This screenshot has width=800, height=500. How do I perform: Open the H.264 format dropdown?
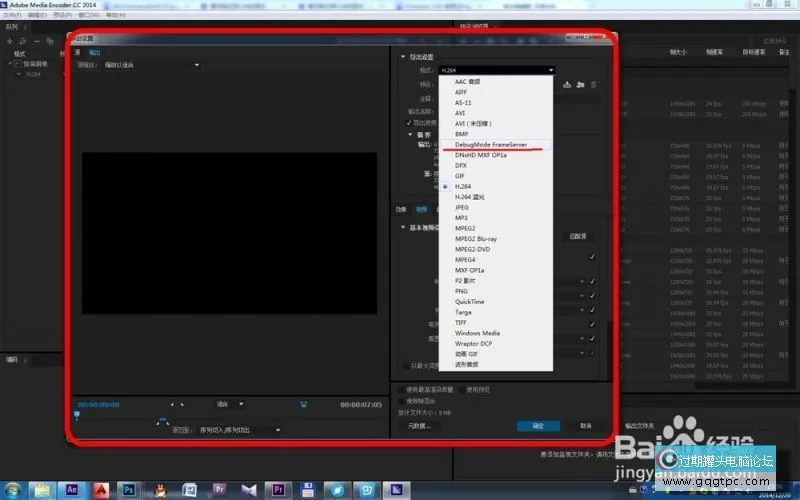tap(495, 70)
